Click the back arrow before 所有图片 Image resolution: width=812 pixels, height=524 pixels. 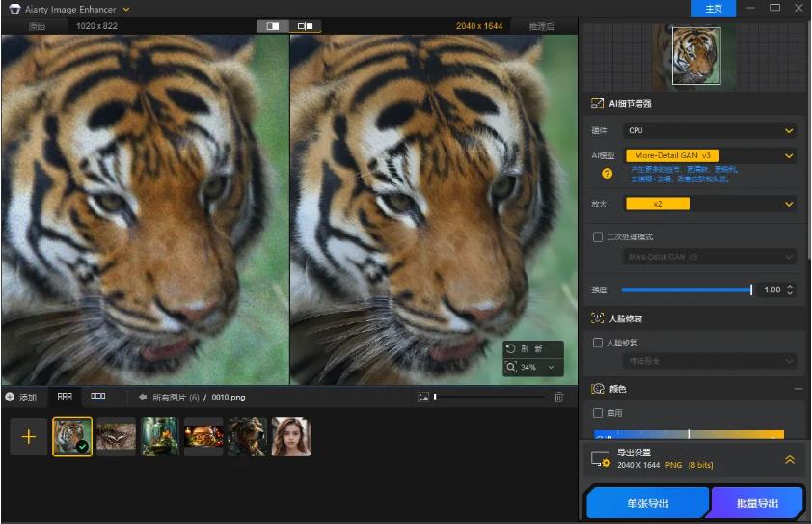(143, 397)
